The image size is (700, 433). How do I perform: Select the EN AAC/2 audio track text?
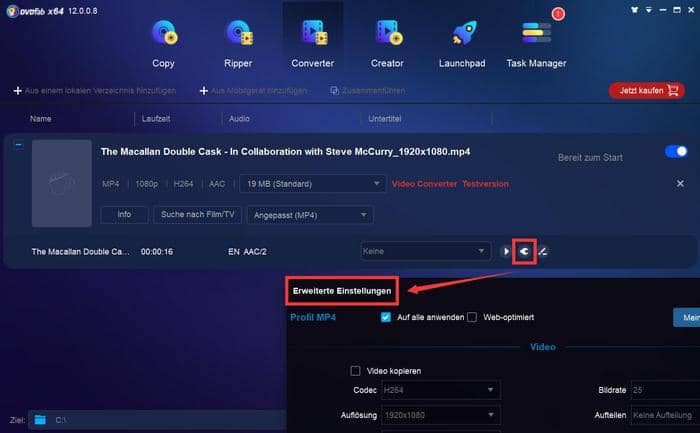247,252
